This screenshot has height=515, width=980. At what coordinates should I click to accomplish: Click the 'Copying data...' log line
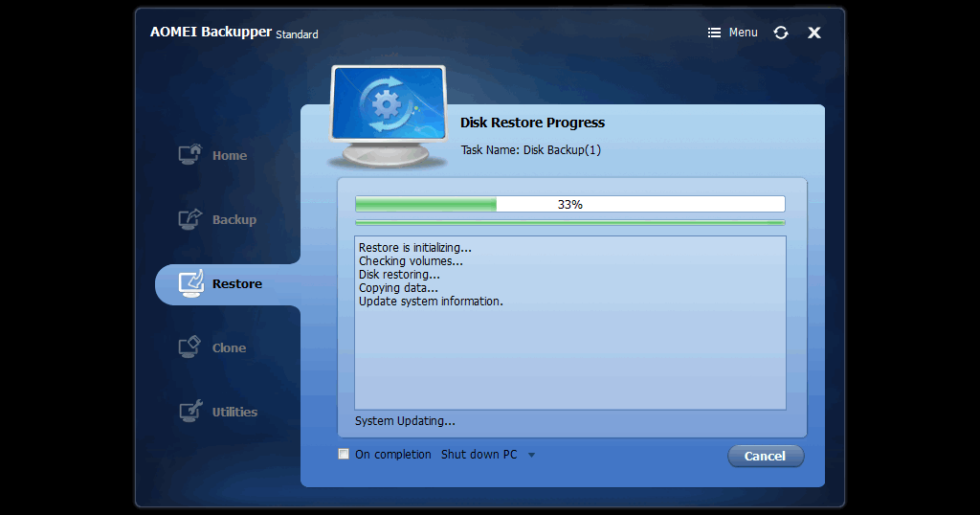[x=398, y=288]
